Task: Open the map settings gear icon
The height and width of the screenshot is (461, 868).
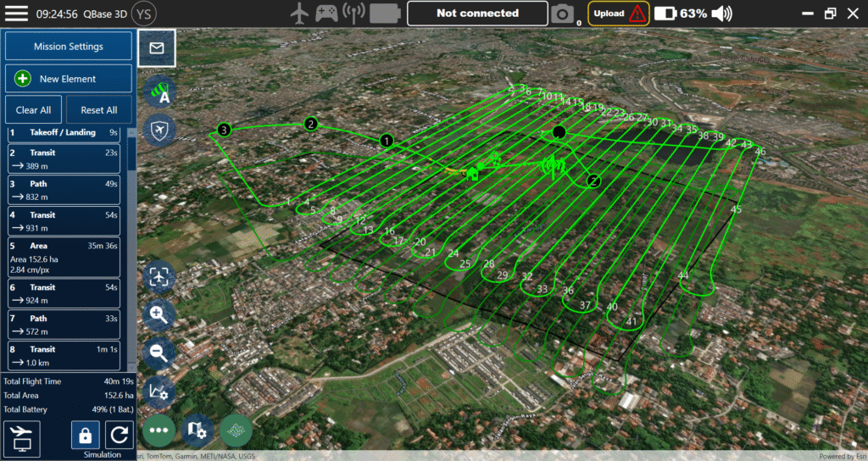Action: (x=197, y=430)
